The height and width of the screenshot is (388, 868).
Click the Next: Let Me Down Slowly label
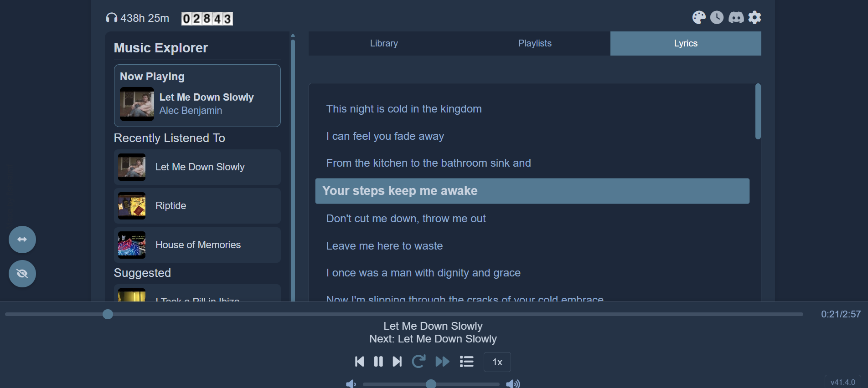click(x=433, y=339)
